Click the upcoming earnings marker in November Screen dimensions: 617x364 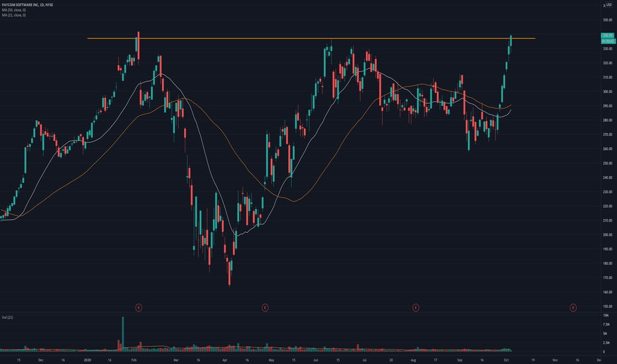pos(573,308)
